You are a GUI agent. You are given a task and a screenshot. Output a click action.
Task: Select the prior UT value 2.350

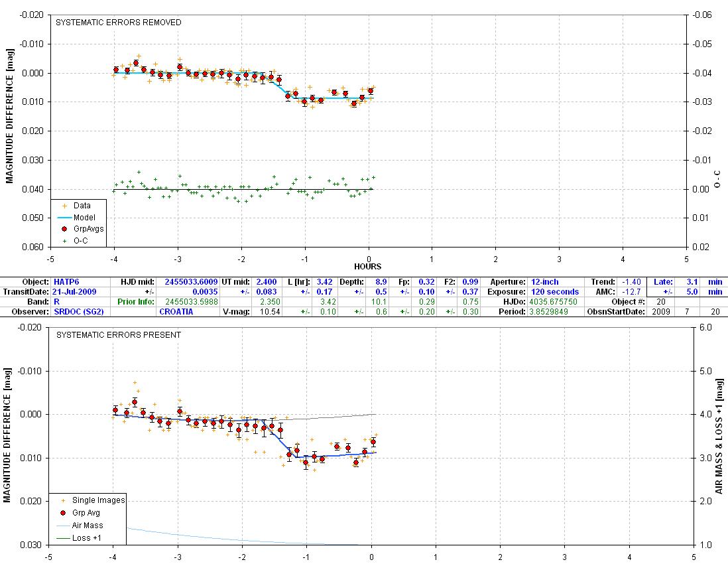coord(271,301)
